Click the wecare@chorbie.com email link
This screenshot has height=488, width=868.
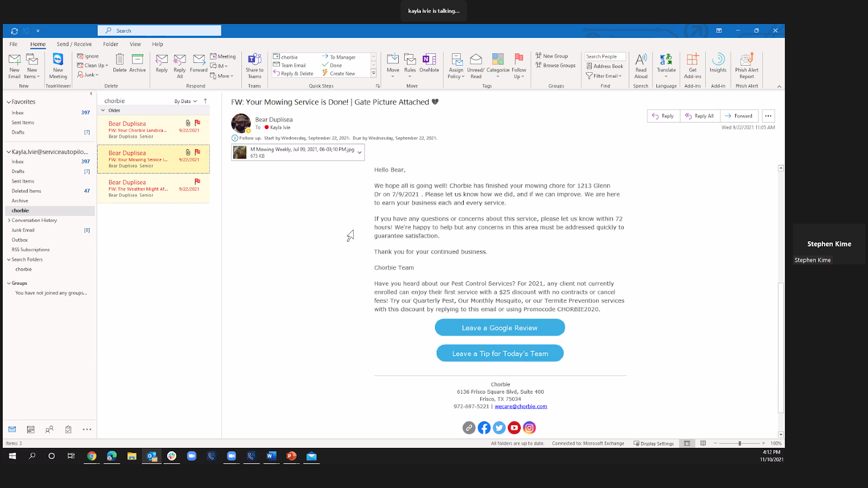click(521, 406)
